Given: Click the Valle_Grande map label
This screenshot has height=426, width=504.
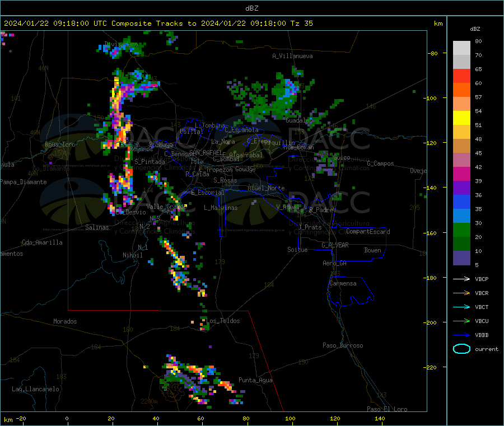Looking at the screenshot, I should [166, 207].
